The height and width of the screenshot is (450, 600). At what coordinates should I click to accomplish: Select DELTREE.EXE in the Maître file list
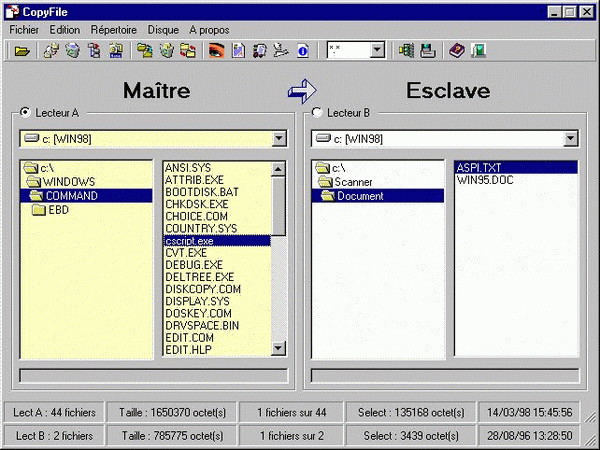click(x=199, y=276)
